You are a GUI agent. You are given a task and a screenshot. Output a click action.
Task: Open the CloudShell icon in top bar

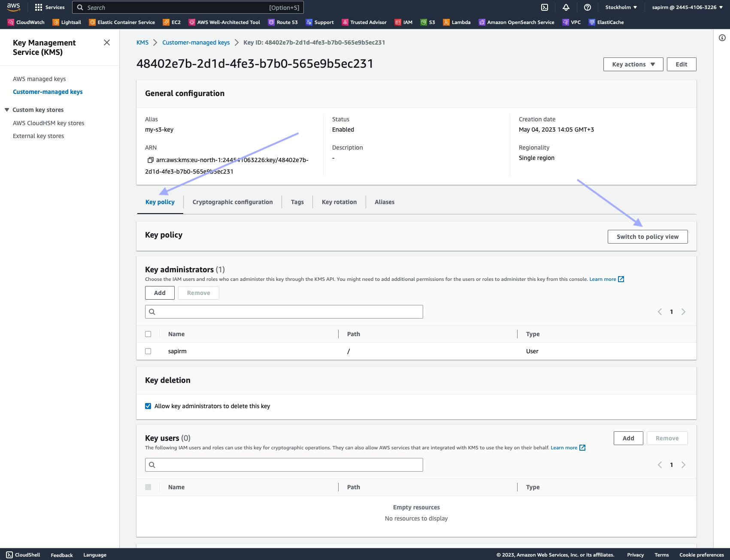pos(544,7)
